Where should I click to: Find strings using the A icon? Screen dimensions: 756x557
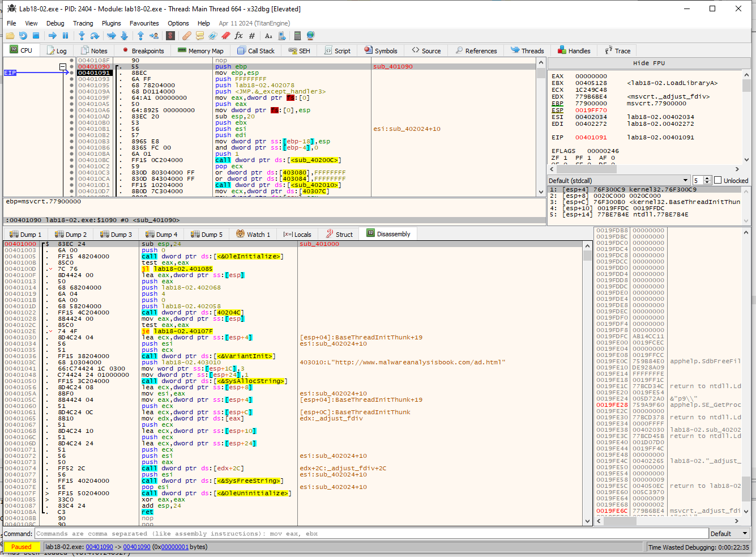(268, 36)
